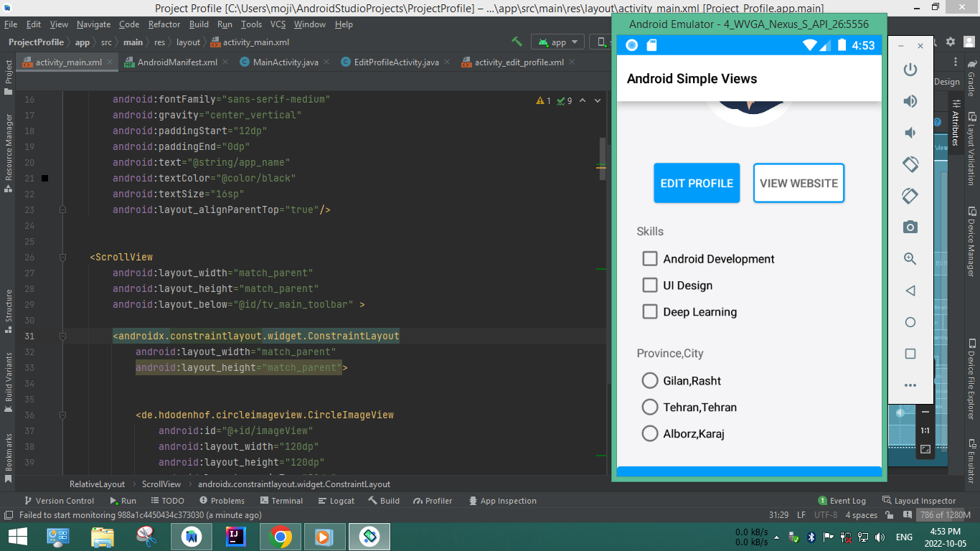The height and width of the screenshot is (551, 980).
Task: Tap the VIEW WEBSITE button
Action: (x=798, y=183)
